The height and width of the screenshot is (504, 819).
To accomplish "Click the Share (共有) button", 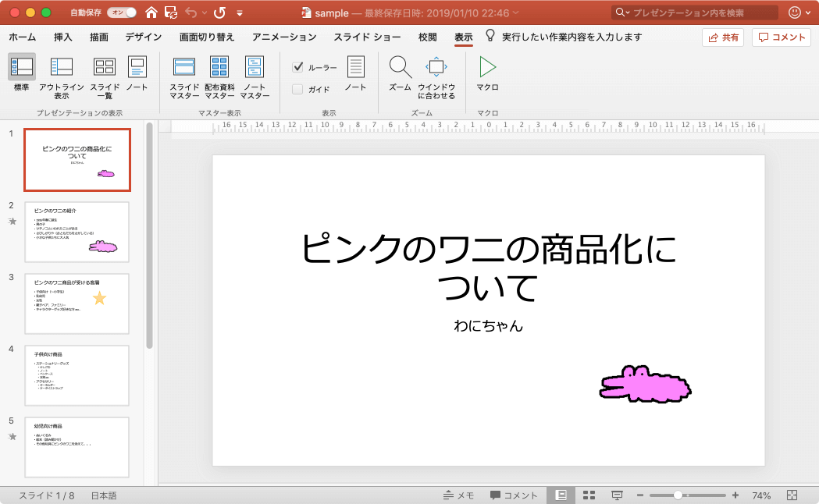I will tap(723, 37).
